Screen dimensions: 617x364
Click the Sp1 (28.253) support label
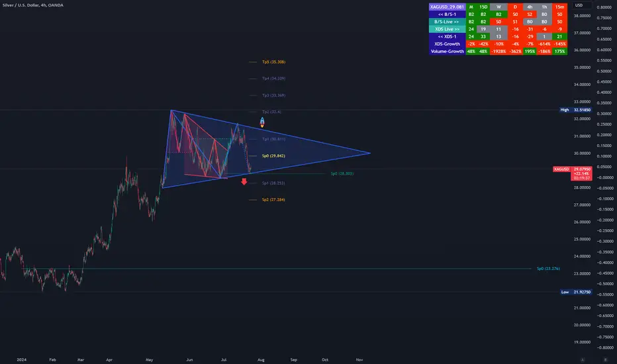pos(273,183)
